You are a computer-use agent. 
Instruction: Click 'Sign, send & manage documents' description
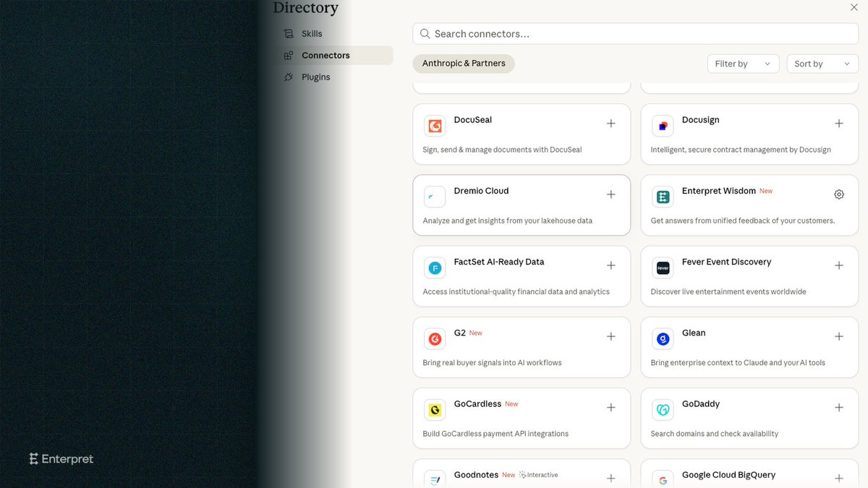[503, 150]
